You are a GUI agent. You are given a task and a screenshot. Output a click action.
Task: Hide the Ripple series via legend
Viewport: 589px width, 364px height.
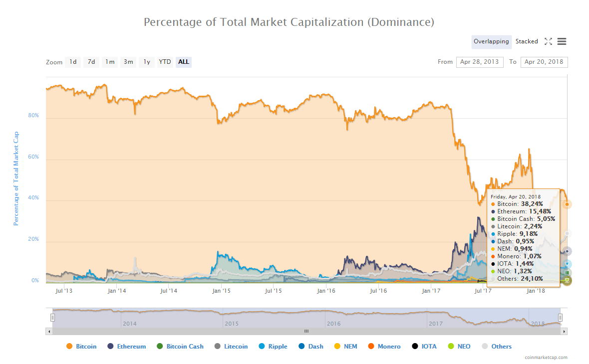coord(278,347)
